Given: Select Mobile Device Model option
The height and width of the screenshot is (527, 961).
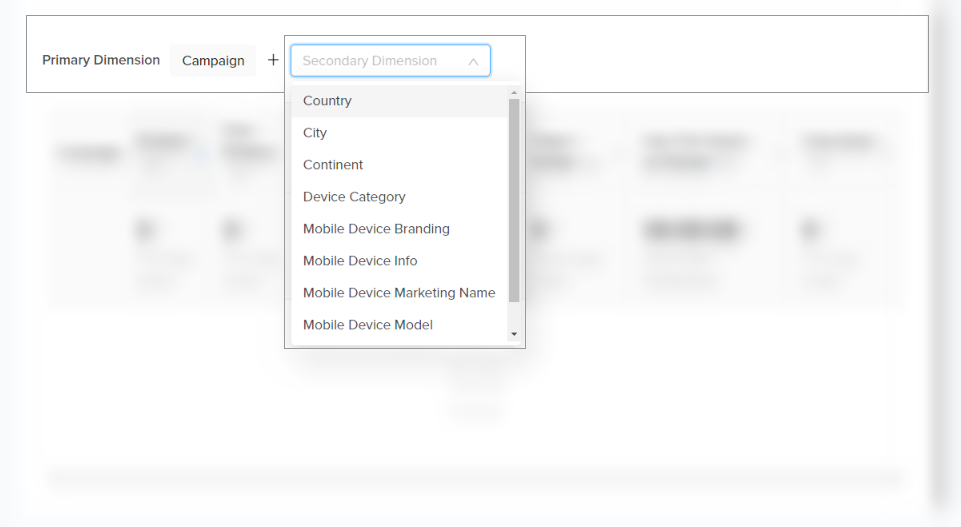Looking at the screenshot, I should pyautogui.click(x=368, y=325).
